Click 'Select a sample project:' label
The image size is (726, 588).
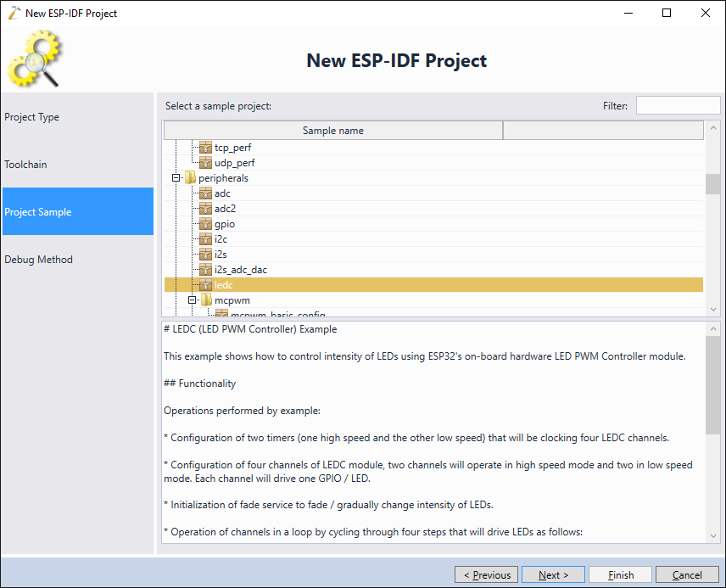[x=218, y=106]
